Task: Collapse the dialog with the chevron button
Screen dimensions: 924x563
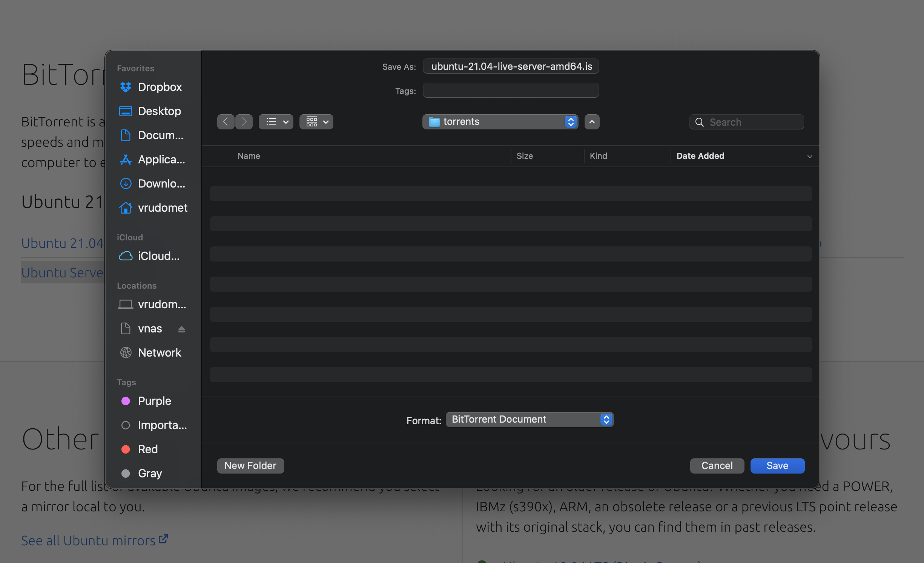Action: pos(592,122)
